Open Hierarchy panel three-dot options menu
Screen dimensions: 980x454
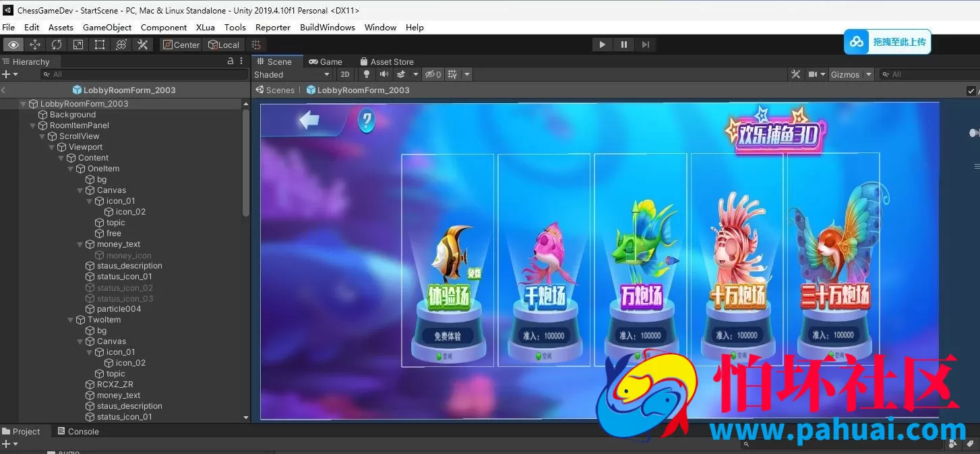coord(241,61)
